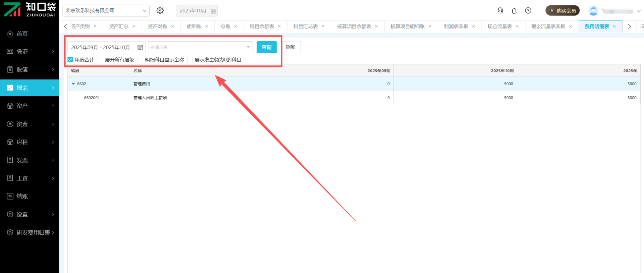Collapse the 6602 管理费用 row

point(73,84)
